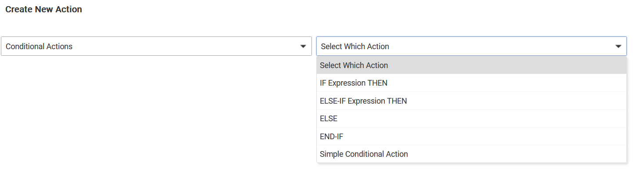Click the Select Which Action dropdown arrow
The height and width of the screenshot is (177, 644).
[x=618, y=47]
